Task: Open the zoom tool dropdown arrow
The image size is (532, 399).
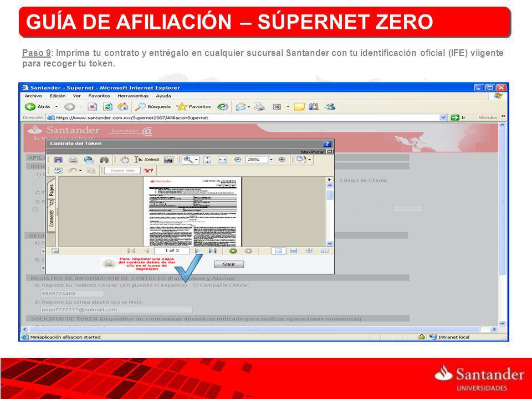Action: tap(196, 160)
